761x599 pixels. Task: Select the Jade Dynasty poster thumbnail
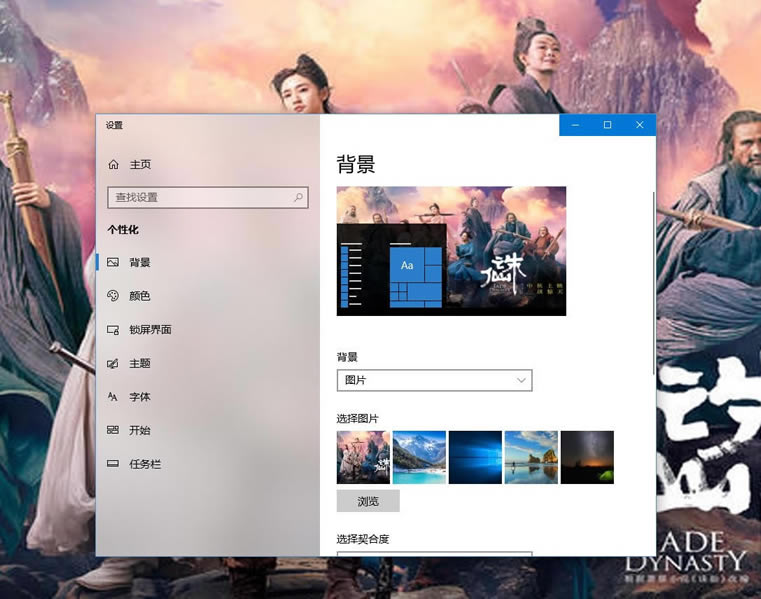point(364,457)
